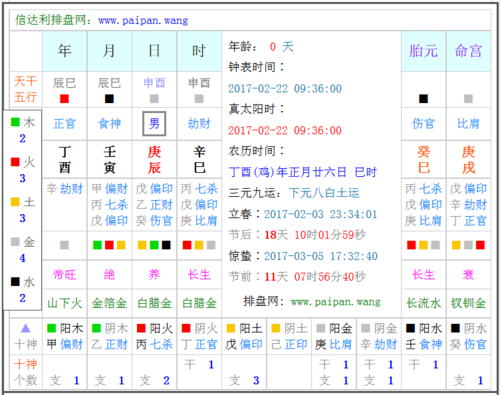Click the 年龄 0 天 value

coord(282,47)
